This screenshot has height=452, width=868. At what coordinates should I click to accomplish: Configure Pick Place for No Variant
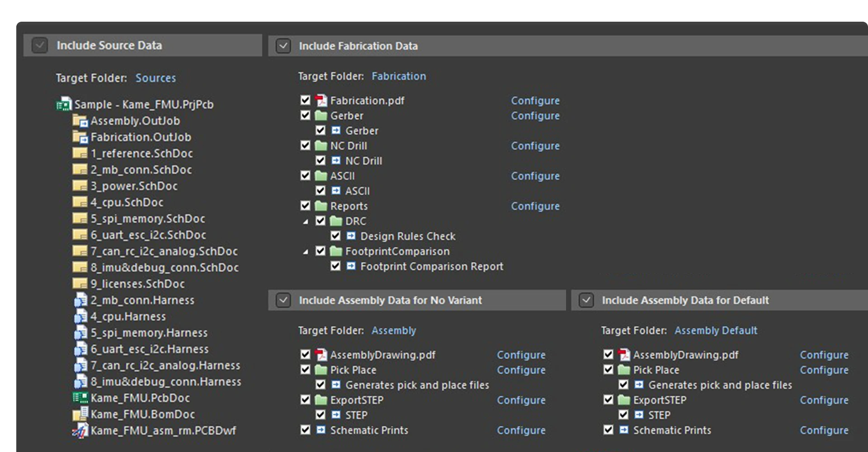[x=521, y=370]
